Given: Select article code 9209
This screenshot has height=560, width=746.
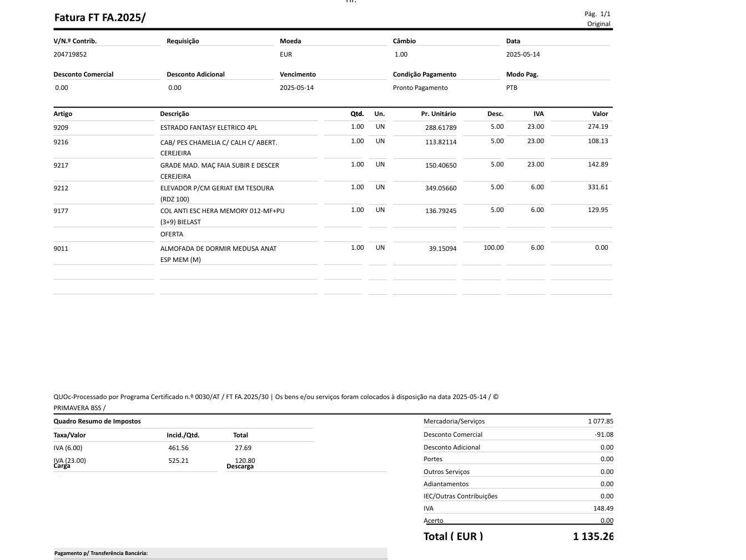Looking at the screenshot, I should (61, 128).
